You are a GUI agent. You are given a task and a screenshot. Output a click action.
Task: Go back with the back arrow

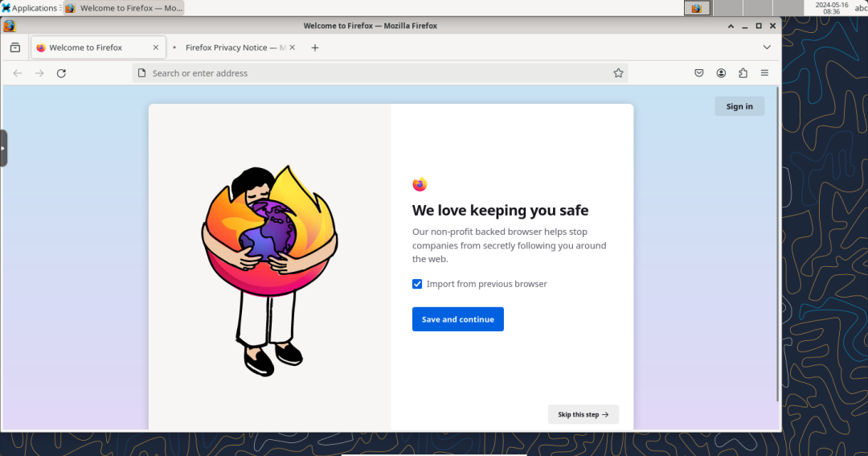18,73
